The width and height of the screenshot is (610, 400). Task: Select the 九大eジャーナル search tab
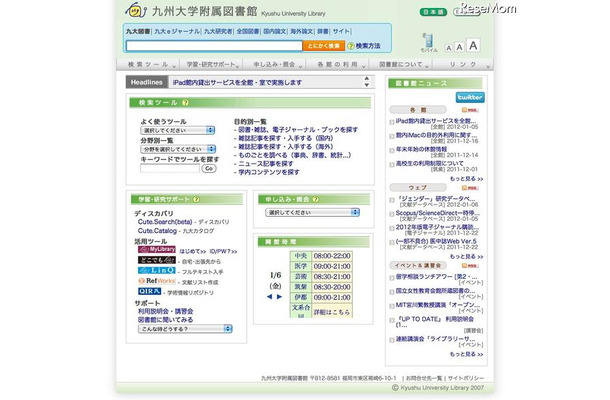click(177, 32)
